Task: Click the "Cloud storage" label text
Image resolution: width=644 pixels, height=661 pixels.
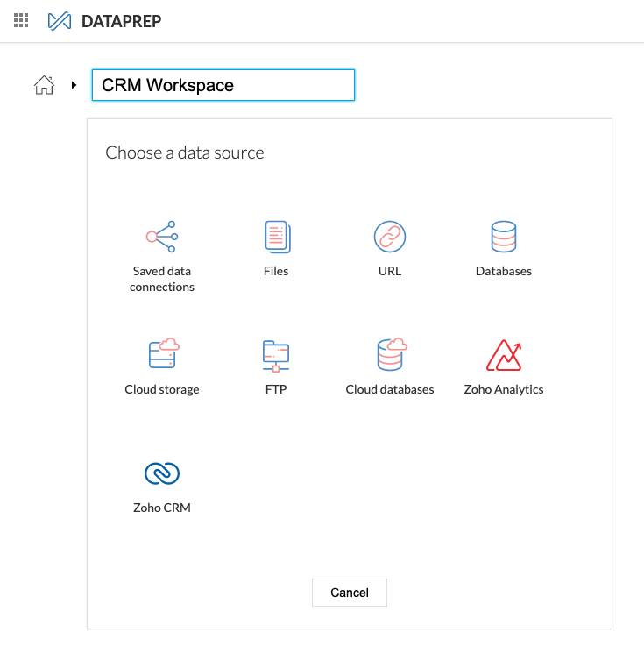Action: tap(162, 389)
